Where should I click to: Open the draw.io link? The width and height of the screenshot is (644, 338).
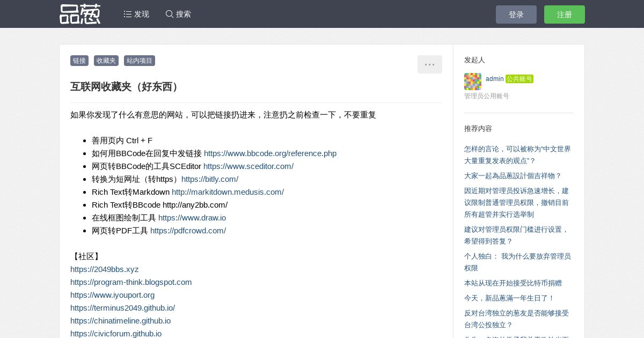192,218
